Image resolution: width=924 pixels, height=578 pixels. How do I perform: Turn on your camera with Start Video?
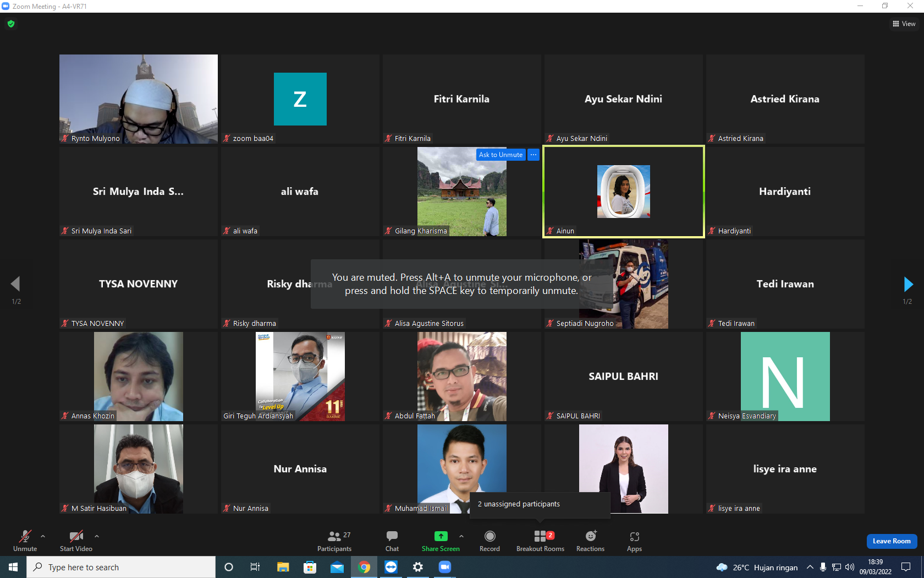coord(76,541)
